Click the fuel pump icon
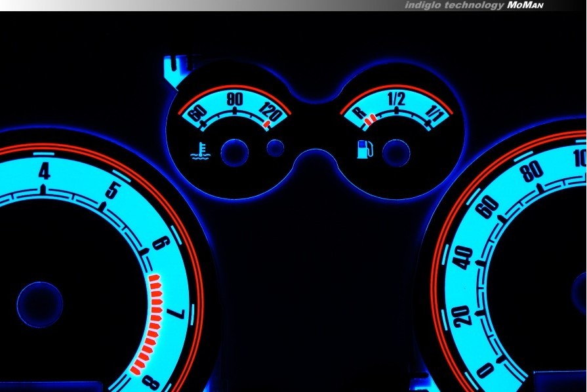This screenshot has height=392, width=587. coord(365,149)
